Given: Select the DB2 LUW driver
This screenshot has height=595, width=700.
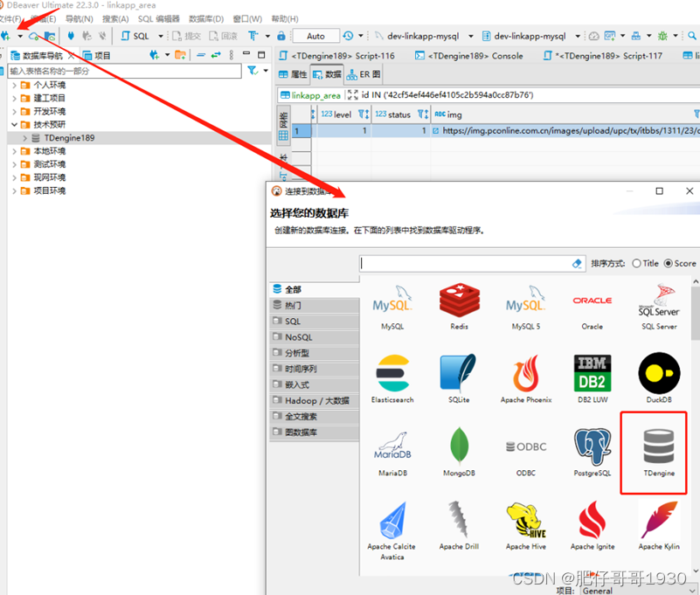Looking at the screenshot, I should [x=593, y=379].
